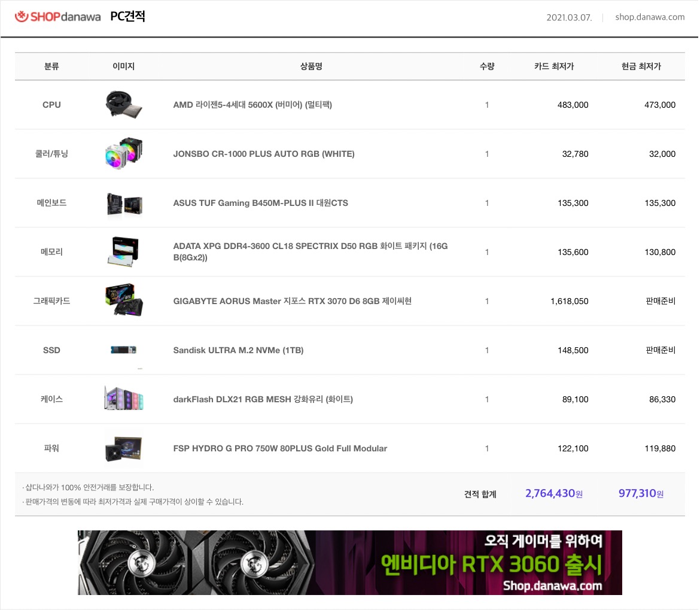Click the Sandisk SSD thumbnail
Image resolution: width=700 pixels, height=610 pixels.
(123, 350)
